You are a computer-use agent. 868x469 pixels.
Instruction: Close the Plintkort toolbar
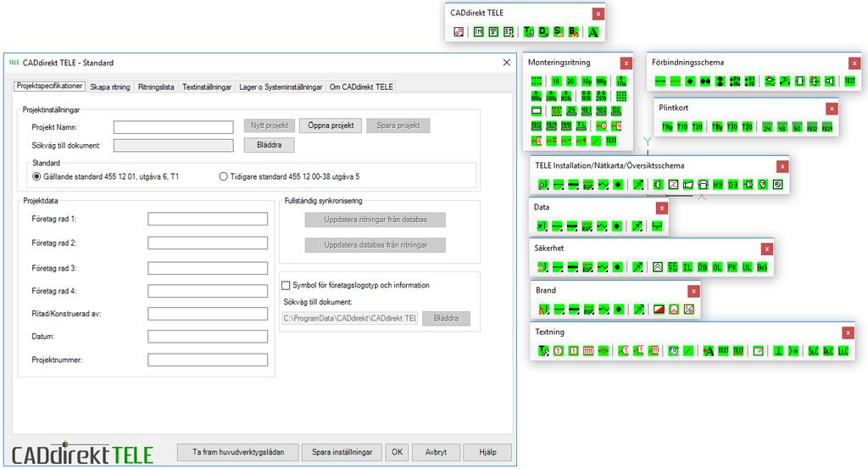coord(832,109)
